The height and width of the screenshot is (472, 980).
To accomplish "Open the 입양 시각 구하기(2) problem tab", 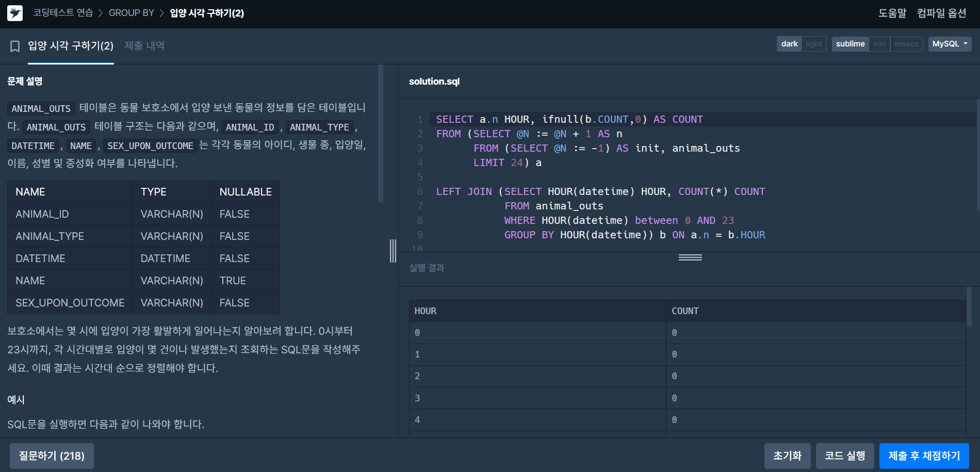I will [x=71, y=46].
